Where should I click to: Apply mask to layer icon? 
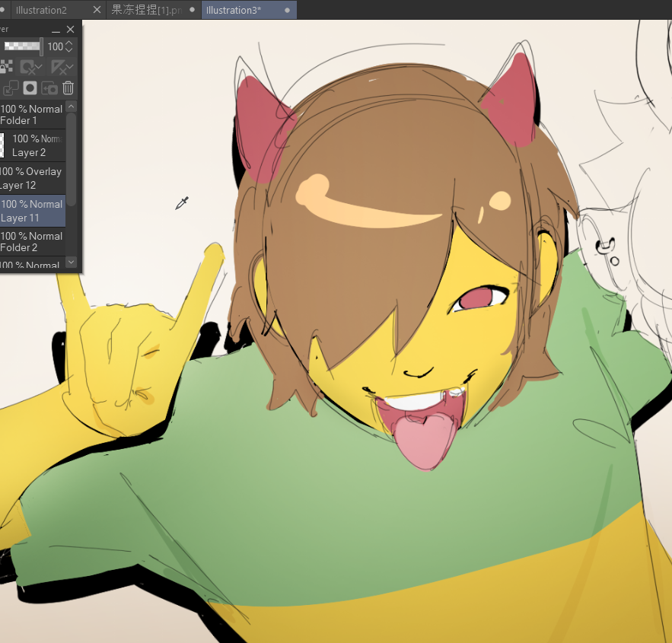click(x=49, y=88)
